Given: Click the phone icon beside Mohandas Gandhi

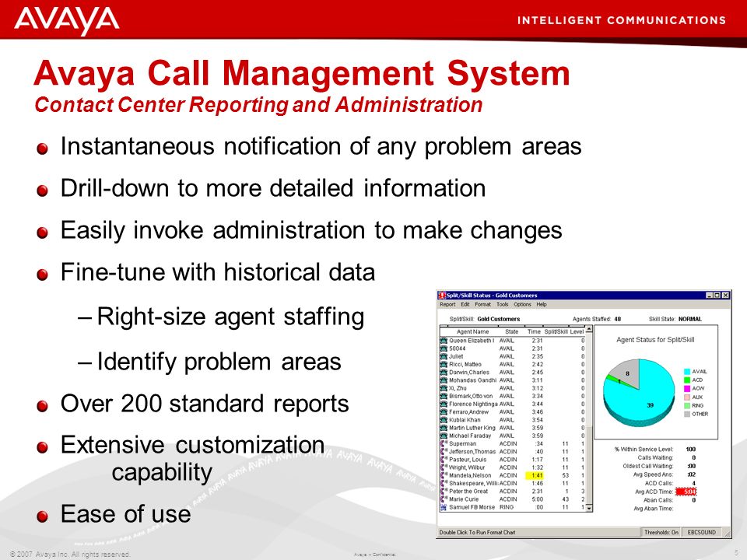Looking at the screenshot, I should (x=444, y=380).
